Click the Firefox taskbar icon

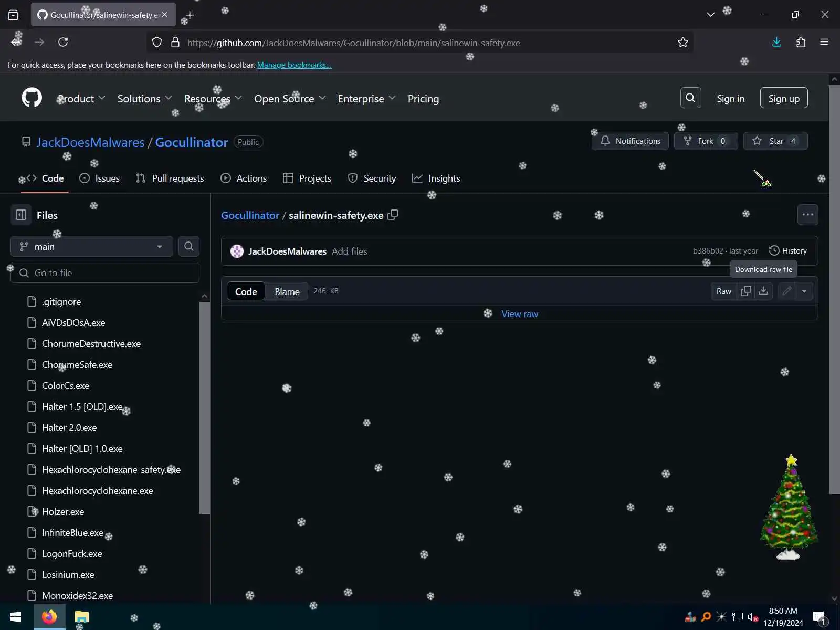(x=49, y=617)
